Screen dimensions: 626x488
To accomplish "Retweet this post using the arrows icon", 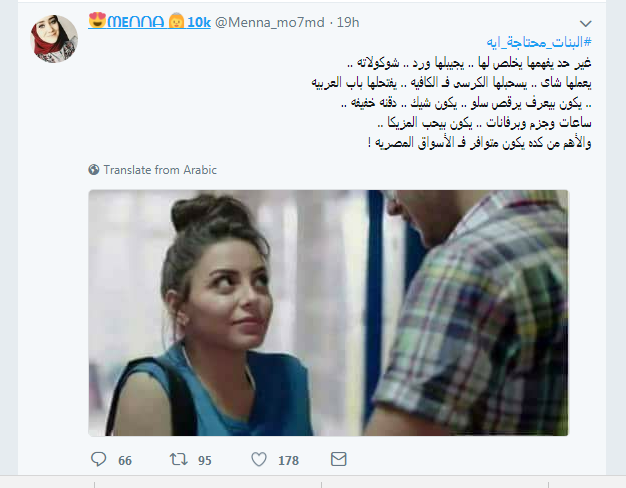I will click(178, 459).
